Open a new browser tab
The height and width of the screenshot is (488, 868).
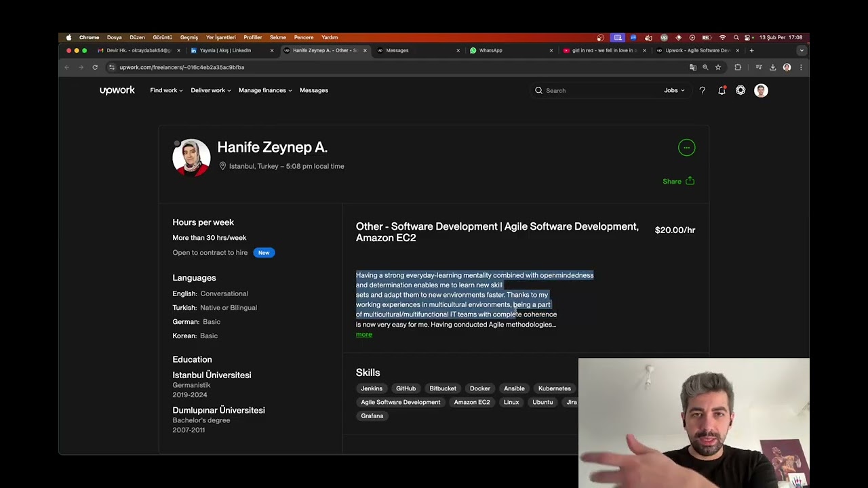pyautogui.click(x=751, y=50)
